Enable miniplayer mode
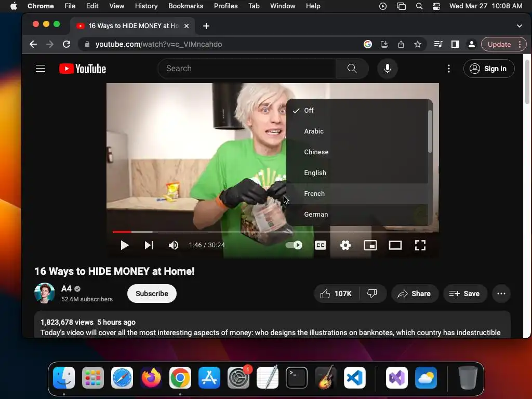The width and height of the screenshot is (532, 399). (370, 245)
